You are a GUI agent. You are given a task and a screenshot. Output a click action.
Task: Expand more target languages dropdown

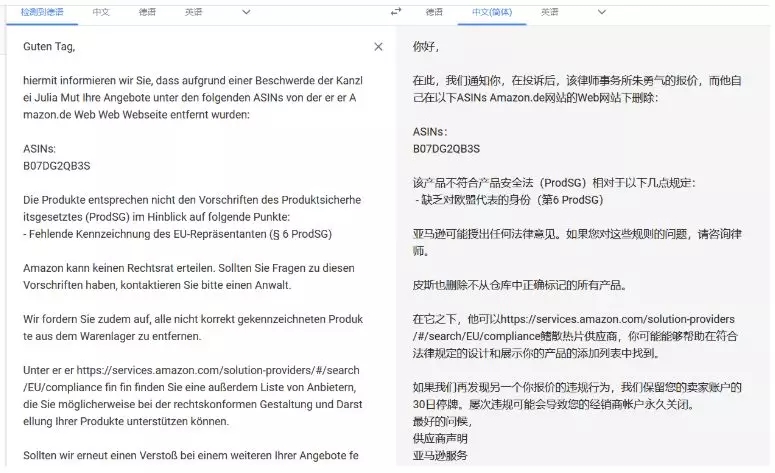[x=602, y=12]
